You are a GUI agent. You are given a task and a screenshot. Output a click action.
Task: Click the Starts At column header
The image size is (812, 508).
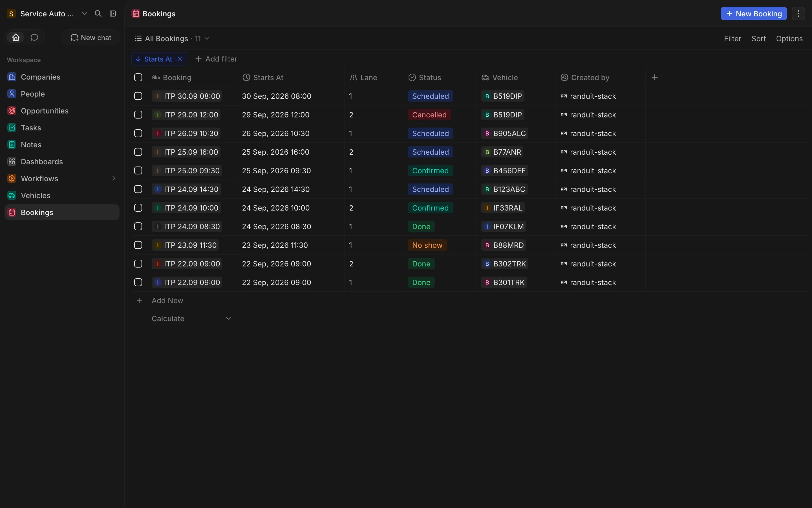[x=290, y=78]
